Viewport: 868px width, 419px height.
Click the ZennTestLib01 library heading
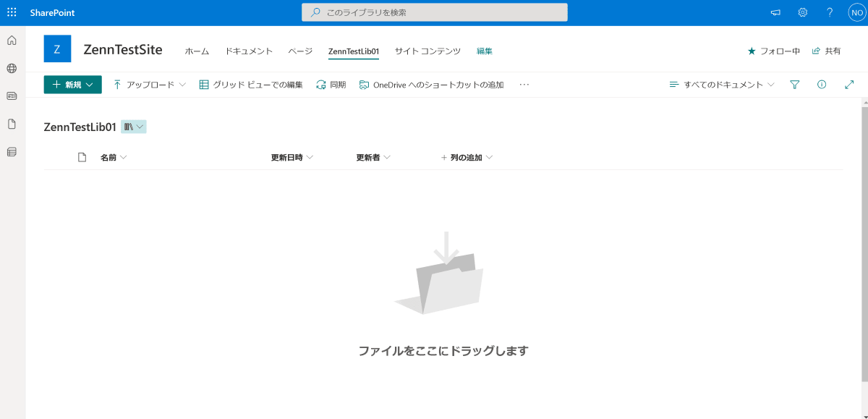80,127
